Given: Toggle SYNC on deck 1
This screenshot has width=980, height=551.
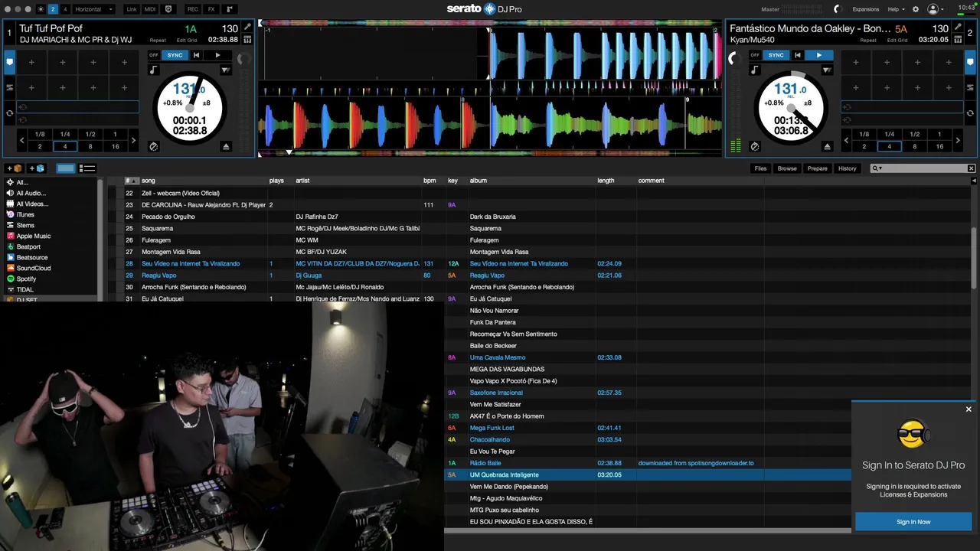Looking at the screenshot, I should (x=175, y=55).
